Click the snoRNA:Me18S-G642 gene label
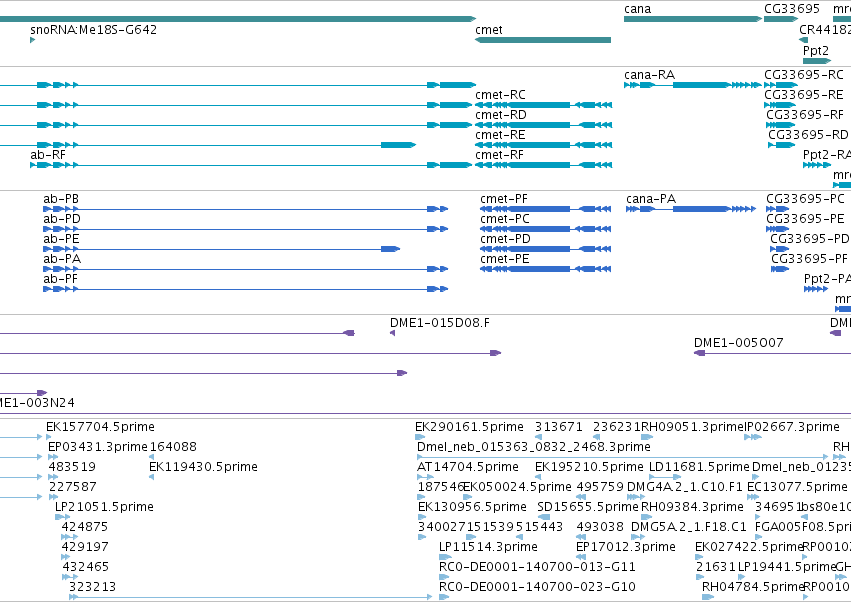 pyautogui.click(x=93, y=29)
